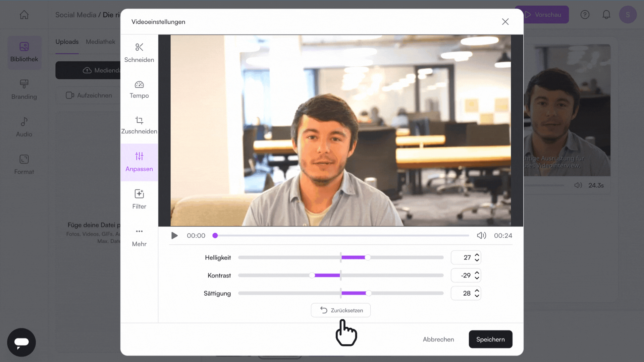
Task: Save changes with Speichern
Action: coord(490,339)
